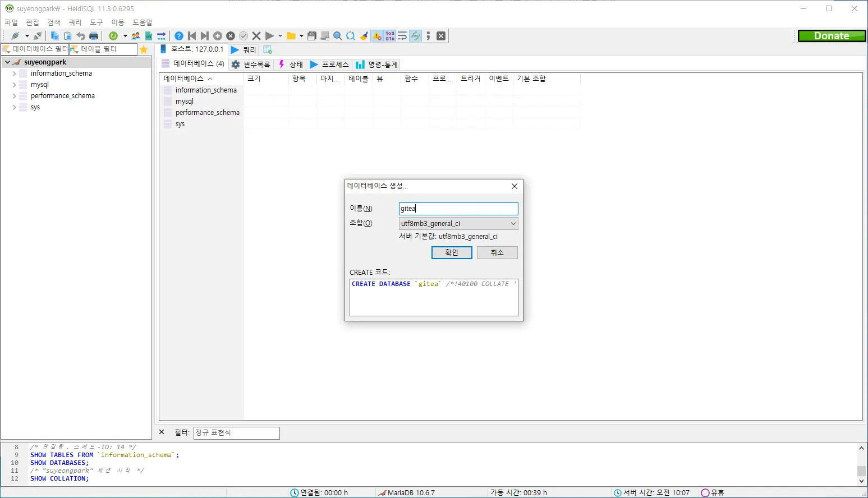Click the copy icon in toolbar
868x498 pixels.
point(54,36)
